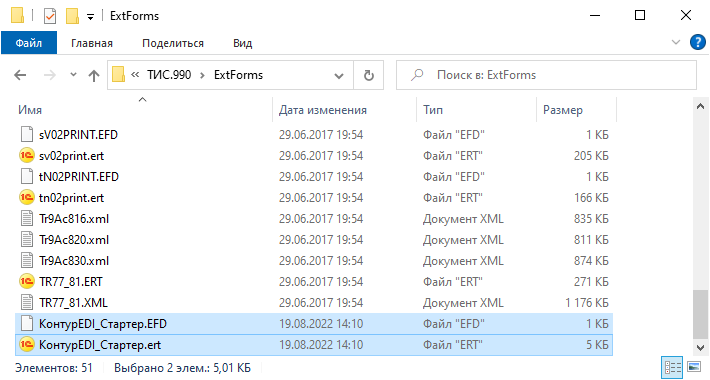The height and width of the screenshot is (380, 710).
Task: Select the XML document icon of Tr9Ac816.xml
Action: click(x=27, y=219)
